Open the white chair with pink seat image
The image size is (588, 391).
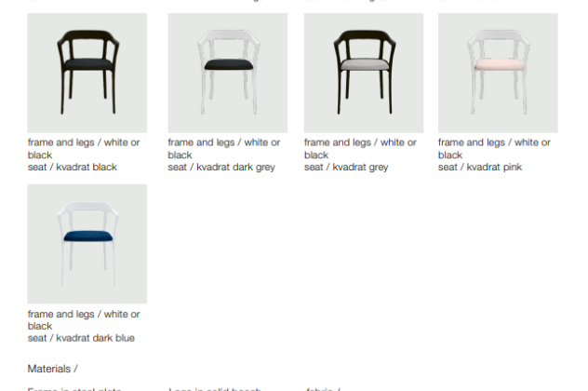pyautogui.click(x=498, y=73)
